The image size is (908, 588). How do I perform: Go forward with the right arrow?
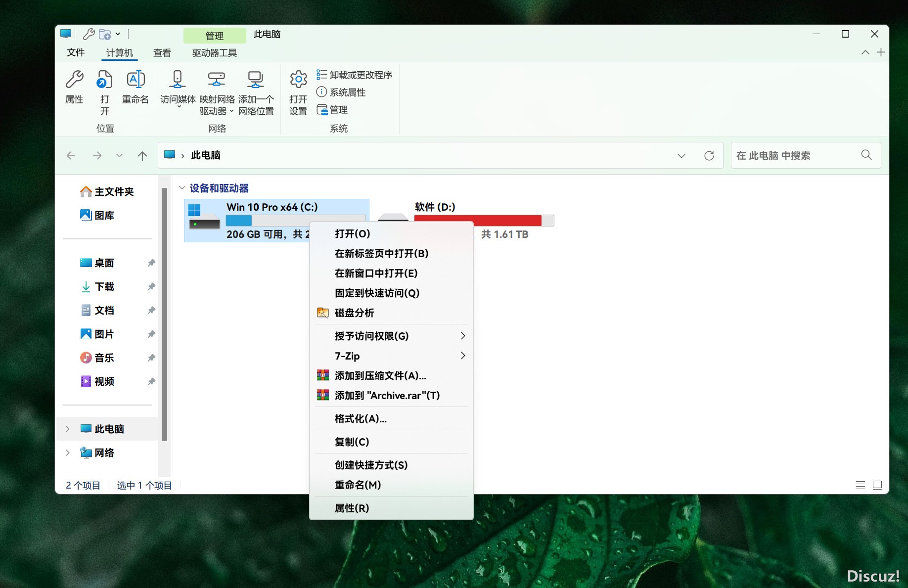pyautogui.click(x=97, y=155)
